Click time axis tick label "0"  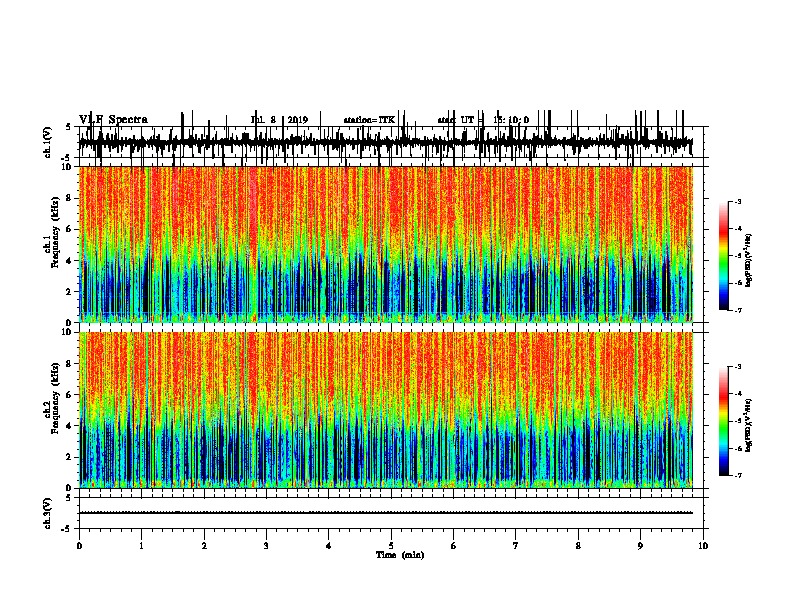coord(79,546)
